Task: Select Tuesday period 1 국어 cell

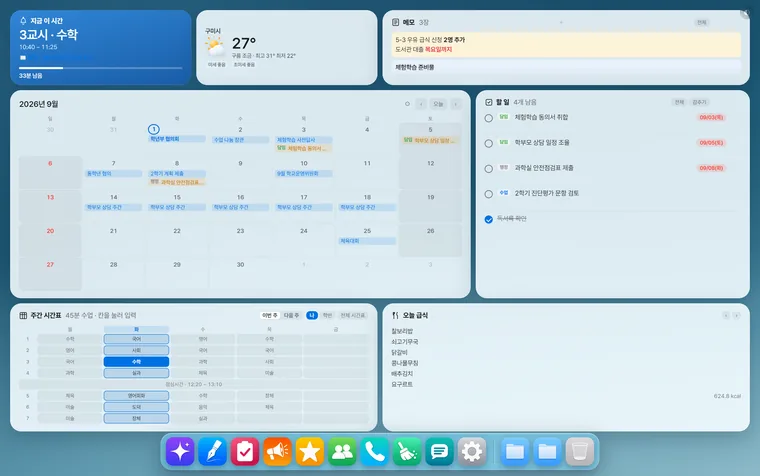Action: tap(136, 339)
